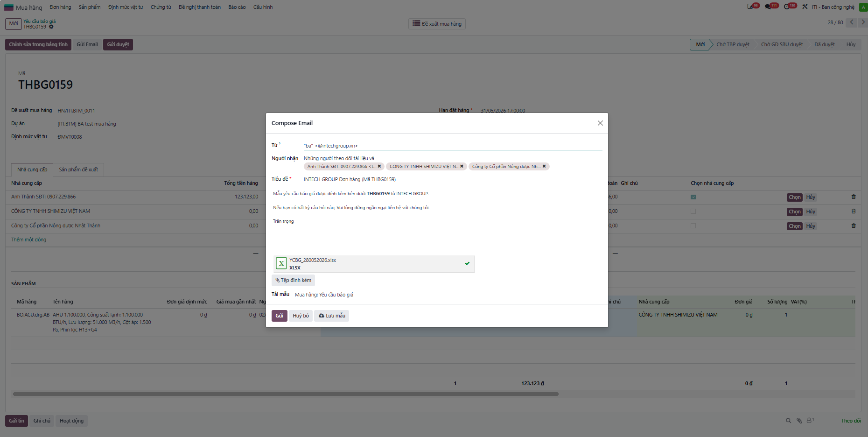Open the edit notifications icon with 98 badge
Image resolution: width=868 pixels, height=437 pixels.
click(753, 7)
